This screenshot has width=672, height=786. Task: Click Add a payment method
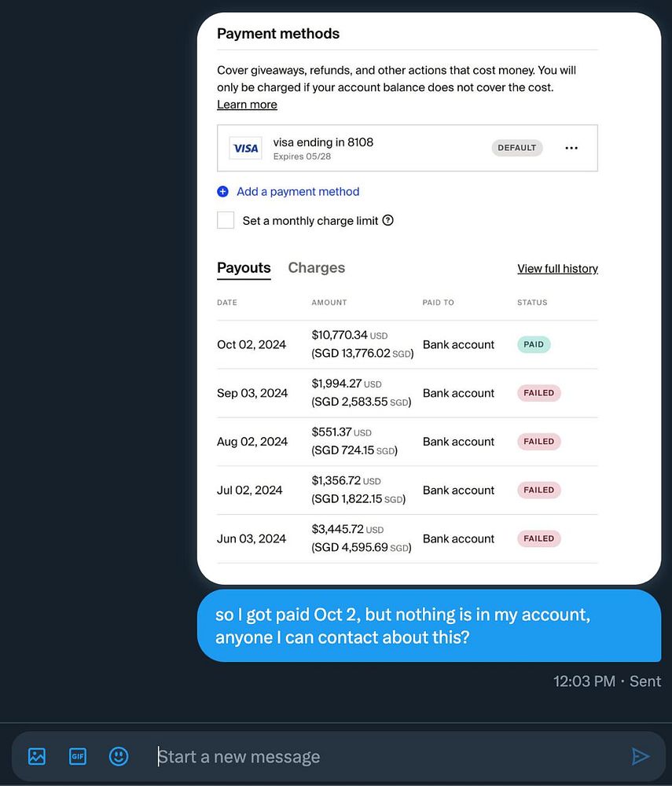pyautogui.click(x=298, y=192)
